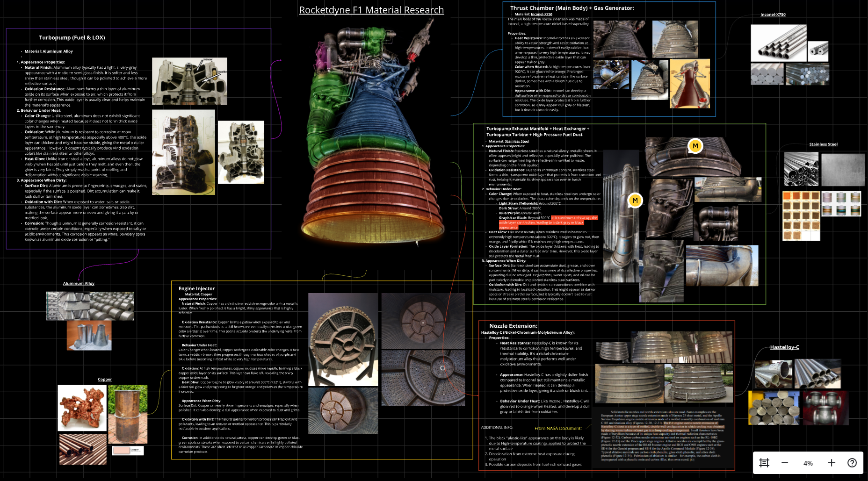868x481 pixels.
Task: Click the 4% zoom level indicator
Action: point(808,463)
